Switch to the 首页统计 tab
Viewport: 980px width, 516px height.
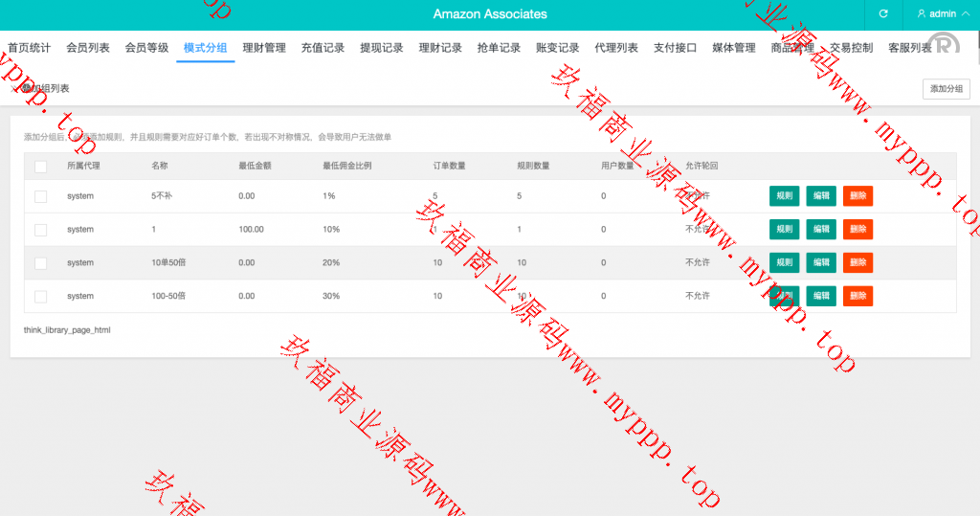30,48
